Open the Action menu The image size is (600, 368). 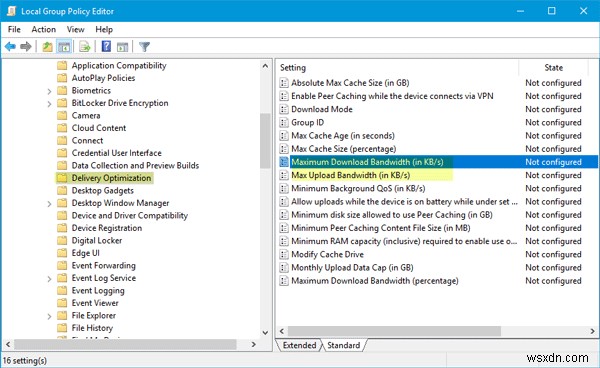[x=44, y=29]
